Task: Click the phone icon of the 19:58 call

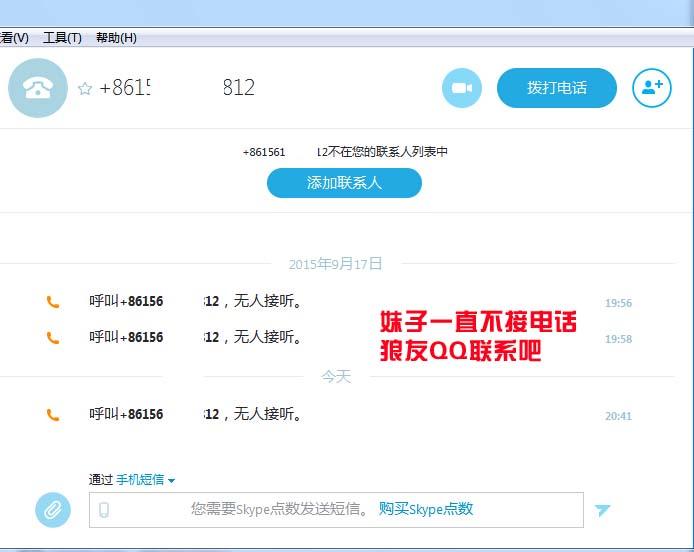Action: coord(53,338)
